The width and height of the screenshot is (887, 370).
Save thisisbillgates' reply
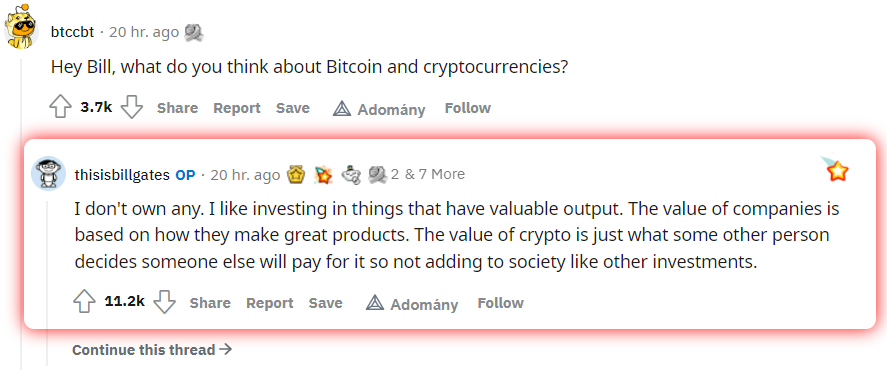click(x=325, y=303)
